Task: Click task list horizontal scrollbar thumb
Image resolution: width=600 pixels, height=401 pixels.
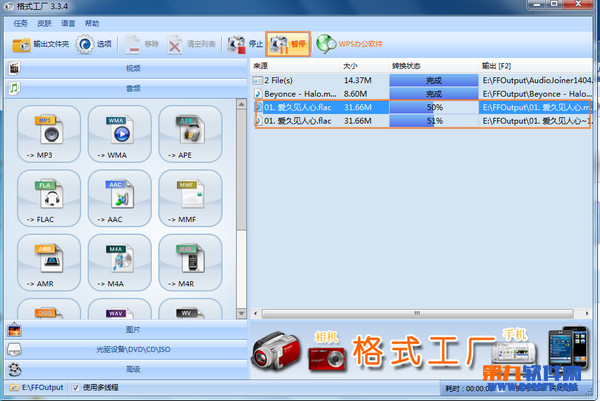Action: 417,314
